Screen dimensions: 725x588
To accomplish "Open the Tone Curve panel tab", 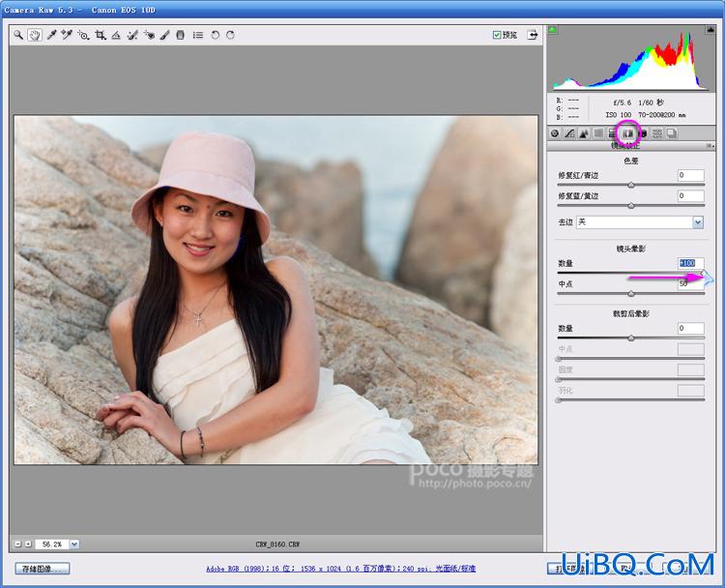I will click(x=569, y=133).
